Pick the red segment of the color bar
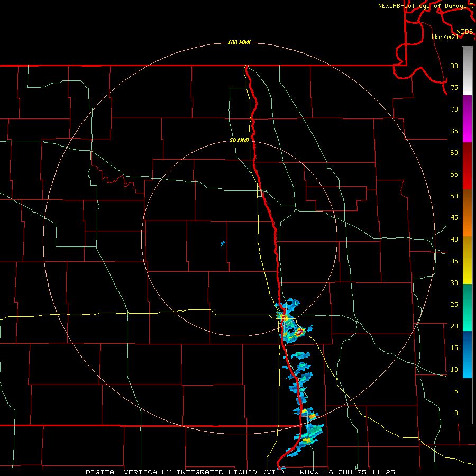This screenshot has height=476, width=476. 467,166
